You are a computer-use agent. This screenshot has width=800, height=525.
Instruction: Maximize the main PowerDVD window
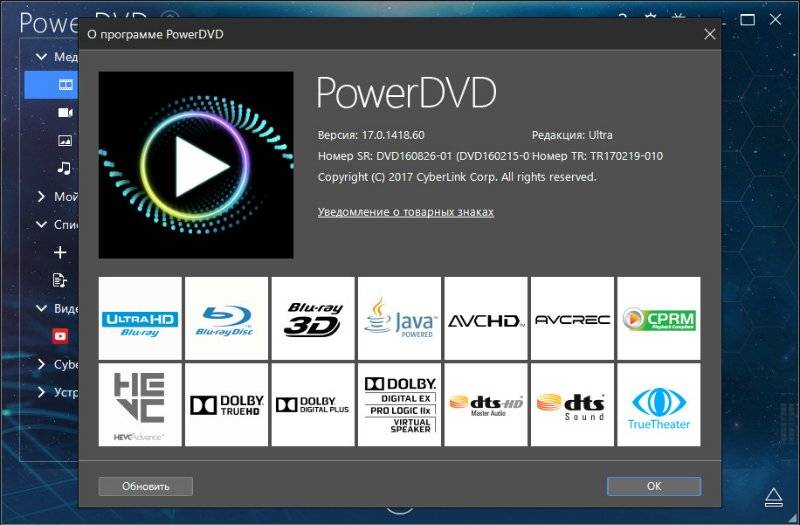[747, 20]
